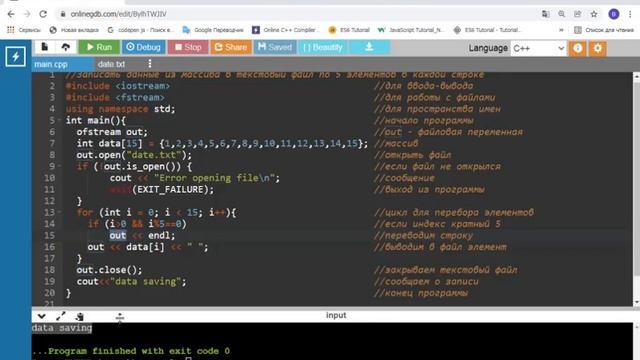Select the input console tab label
640x360 pixels.
(336, 315)
